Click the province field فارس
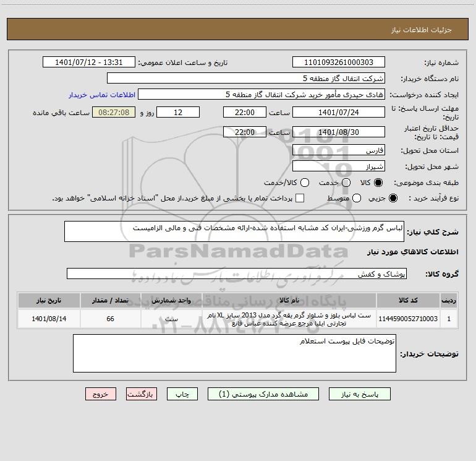The width and height of the screenshot is (476, 461). [x=339, y=150]
